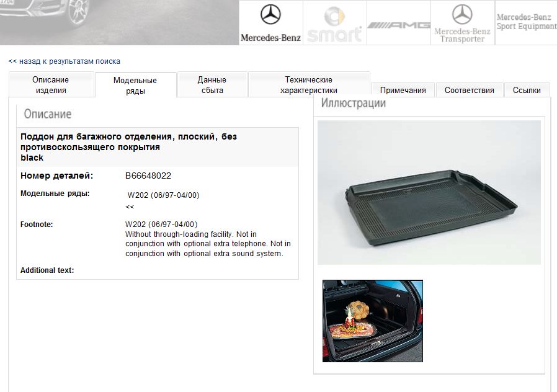Switch to Данные сбыта tab
The height and width of the screenshot is (392, 557).
212,84
